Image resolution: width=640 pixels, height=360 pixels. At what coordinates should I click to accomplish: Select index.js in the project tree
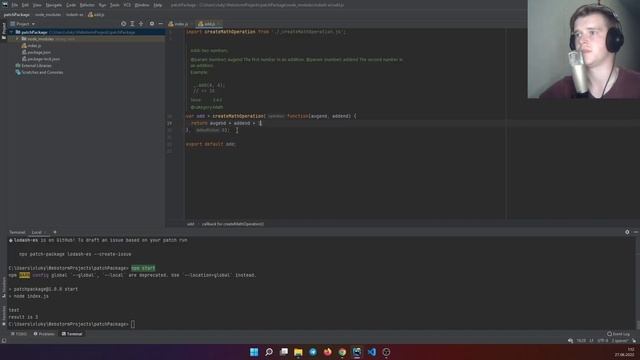pos(32,46)
